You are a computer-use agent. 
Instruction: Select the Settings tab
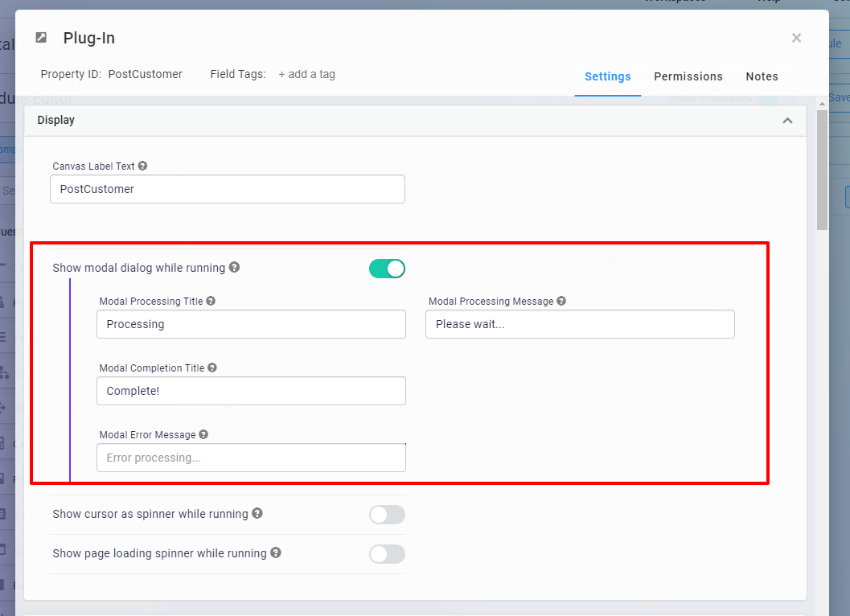pyautogui.click(x=607, y=76)
